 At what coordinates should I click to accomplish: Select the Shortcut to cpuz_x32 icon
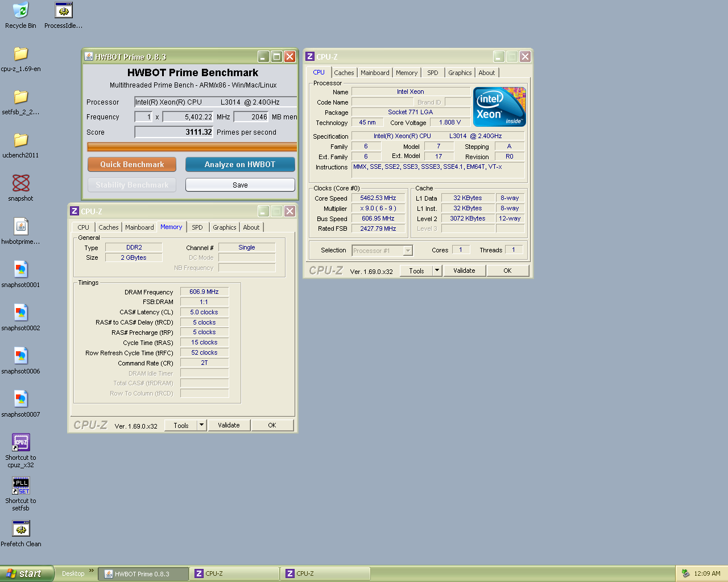(x=20, y=442)
